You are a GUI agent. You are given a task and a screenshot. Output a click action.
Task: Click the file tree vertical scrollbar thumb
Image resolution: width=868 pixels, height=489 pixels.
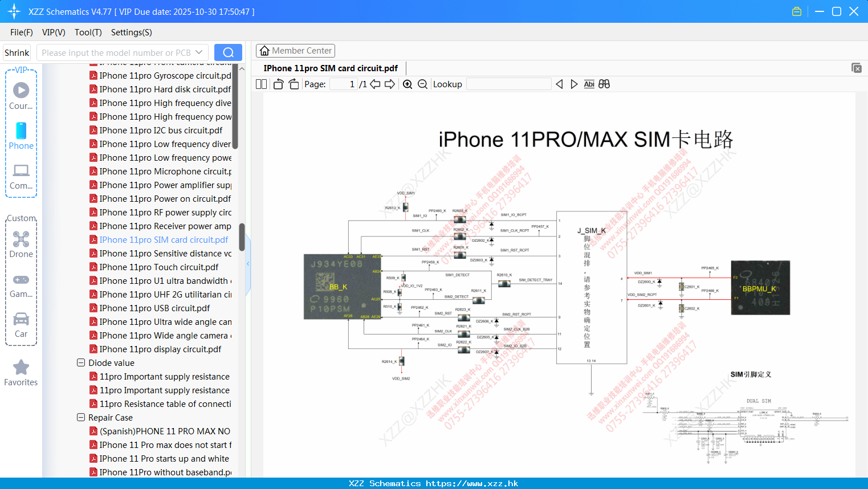click(x=242, y=237)
